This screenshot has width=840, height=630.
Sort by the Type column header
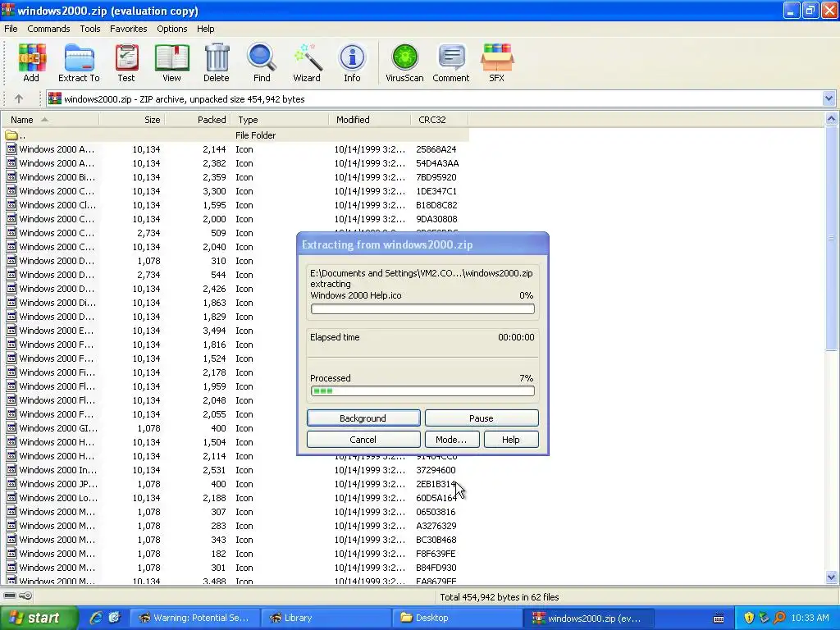click(x=280, y=120)
